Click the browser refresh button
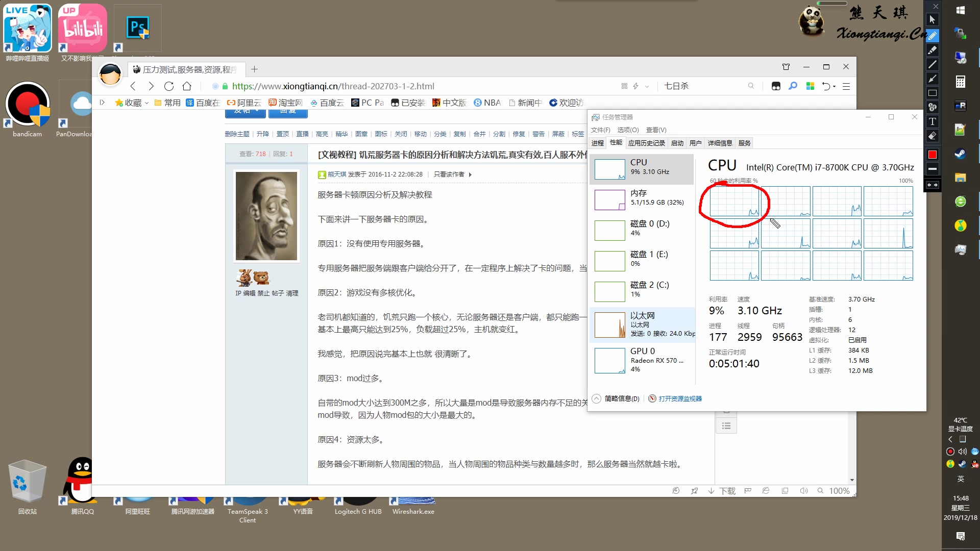This screenshot has height=551, width=980. [x=169, y=86]
